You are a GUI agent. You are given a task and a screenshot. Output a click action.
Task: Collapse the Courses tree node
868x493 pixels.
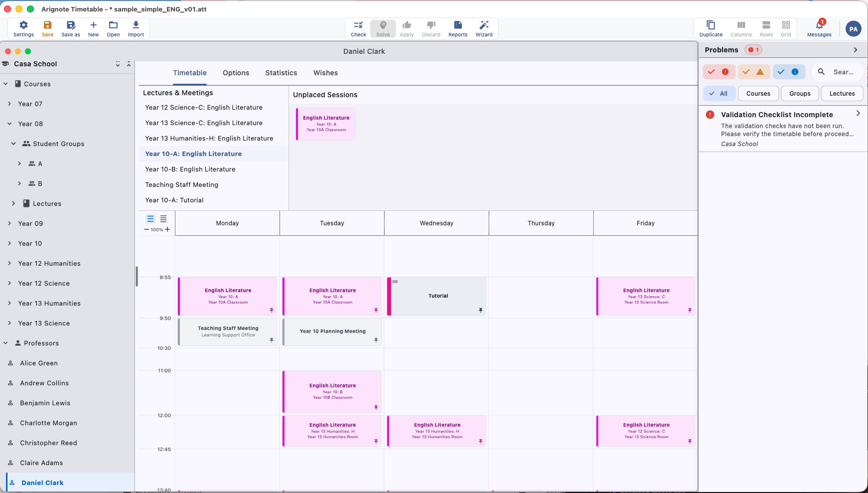5,84
